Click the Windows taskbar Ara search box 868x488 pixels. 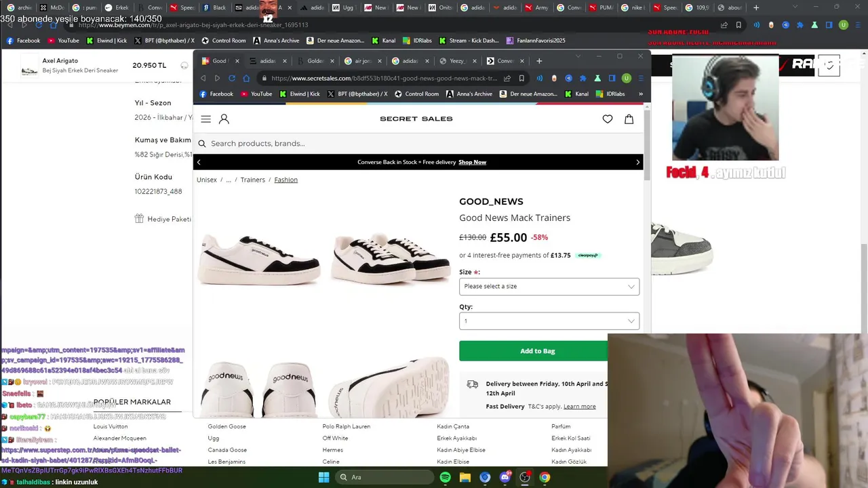[383, 477]
